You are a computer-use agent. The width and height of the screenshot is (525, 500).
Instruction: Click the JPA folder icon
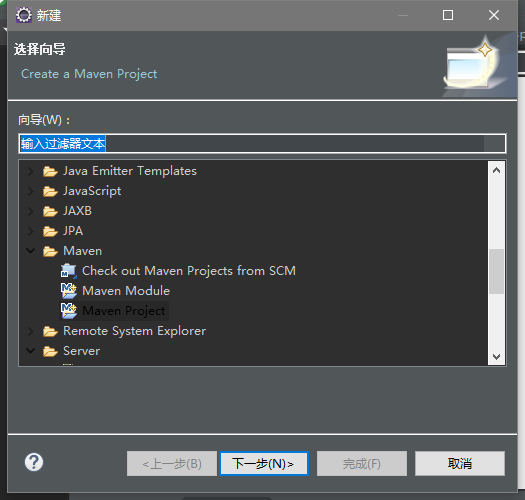point(50,231)
